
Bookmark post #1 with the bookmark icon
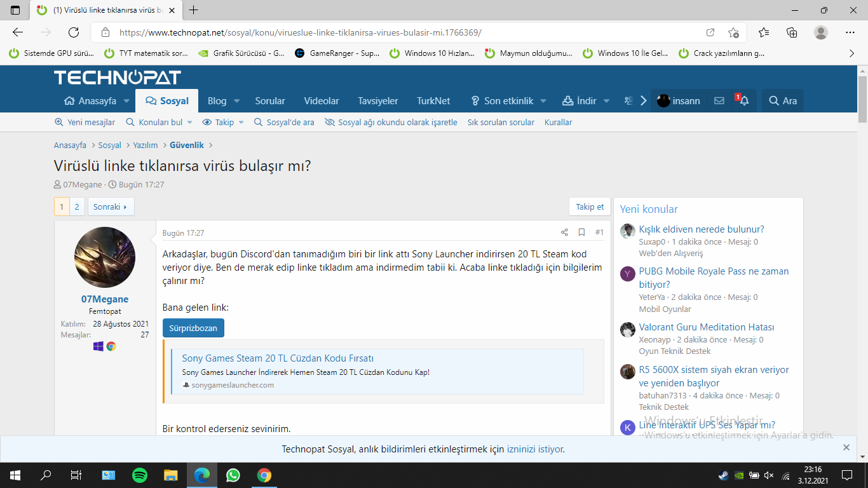[581, 233]
